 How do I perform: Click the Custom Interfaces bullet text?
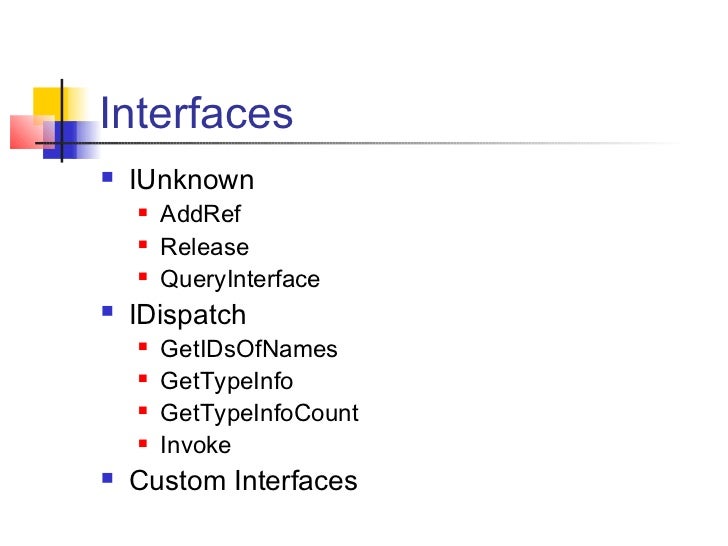pos(243,480)
